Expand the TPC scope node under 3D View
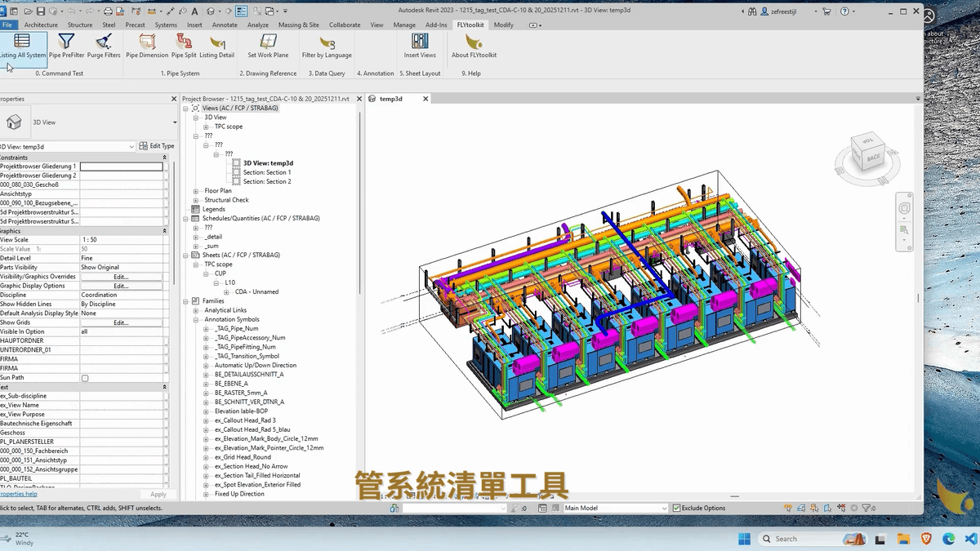 click(206, 127)
